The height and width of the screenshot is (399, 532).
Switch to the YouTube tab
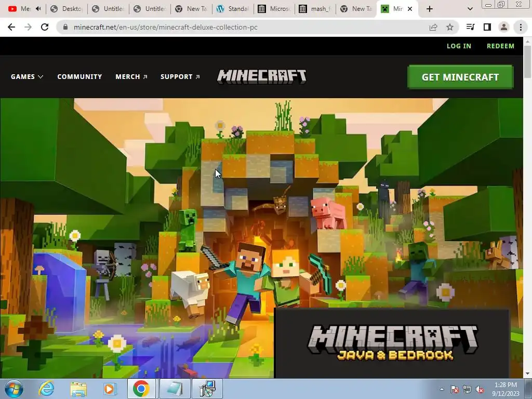click(22, 9)
